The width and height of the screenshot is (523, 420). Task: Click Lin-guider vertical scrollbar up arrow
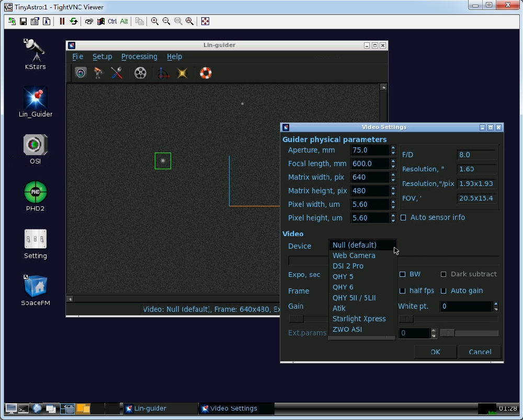point(383,87)
